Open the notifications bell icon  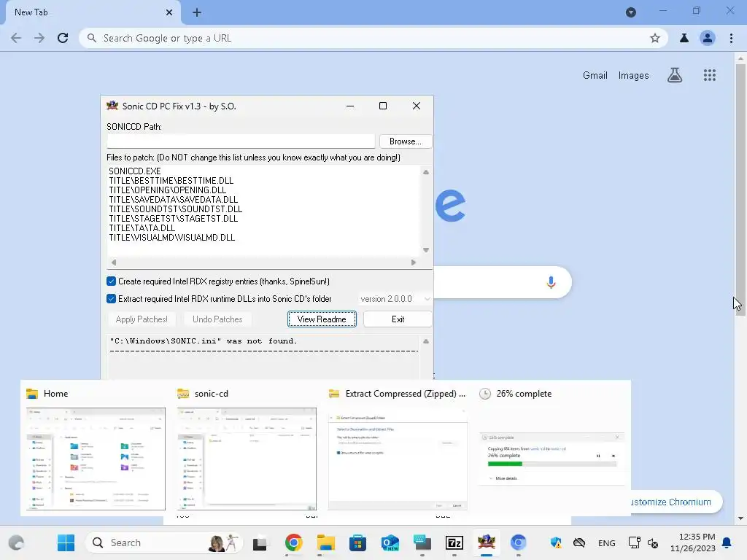(727, 542)
